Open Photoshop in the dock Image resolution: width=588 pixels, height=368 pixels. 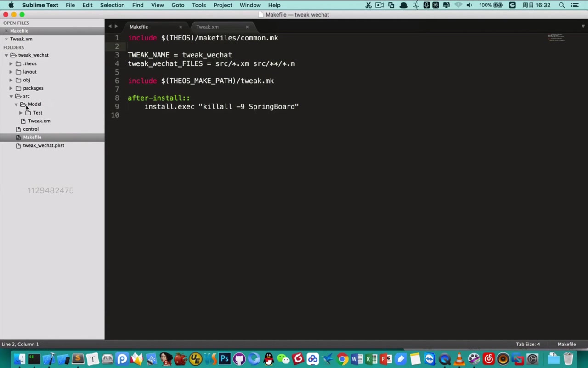click(x=224, y=359)
